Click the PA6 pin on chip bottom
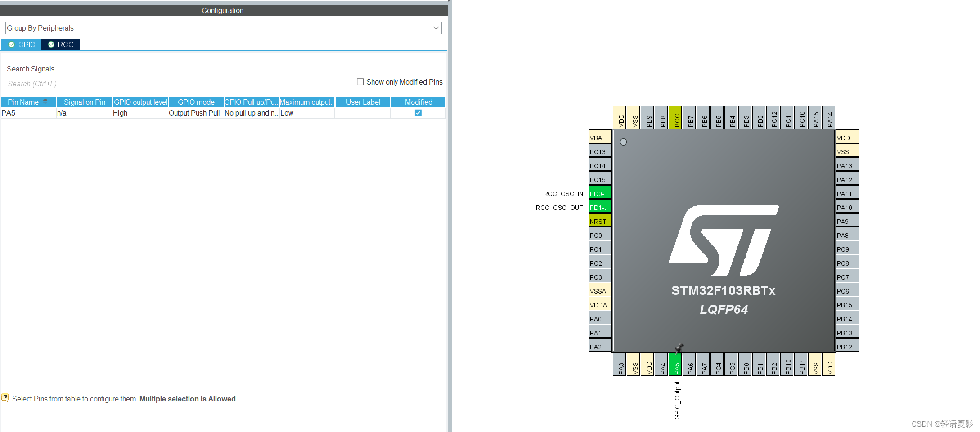The image size is (980, 432). point(690,364)
